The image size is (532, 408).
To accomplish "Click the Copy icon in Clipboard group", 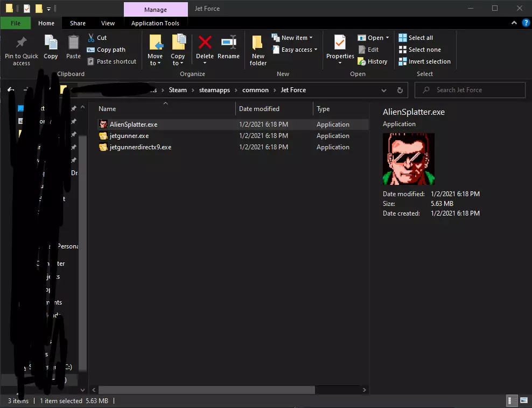I will pos(51,43).
